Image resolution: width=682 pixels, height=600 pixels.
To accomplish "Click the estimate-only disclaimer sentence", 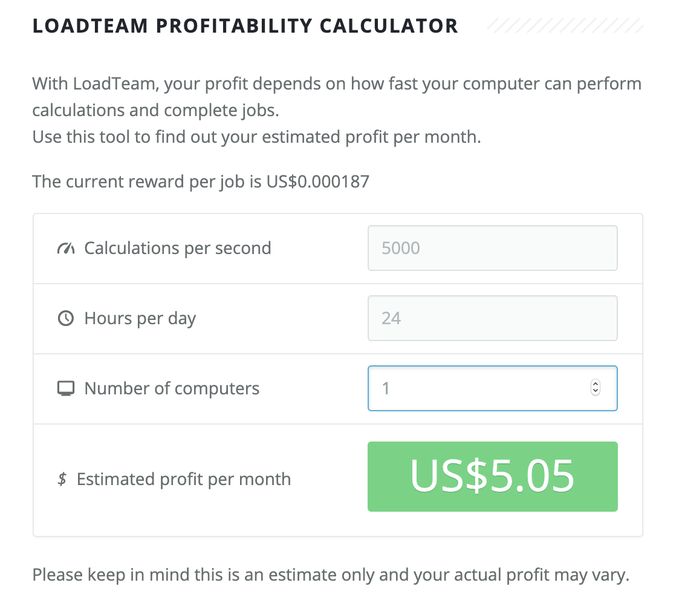I will tap(330, 575).
